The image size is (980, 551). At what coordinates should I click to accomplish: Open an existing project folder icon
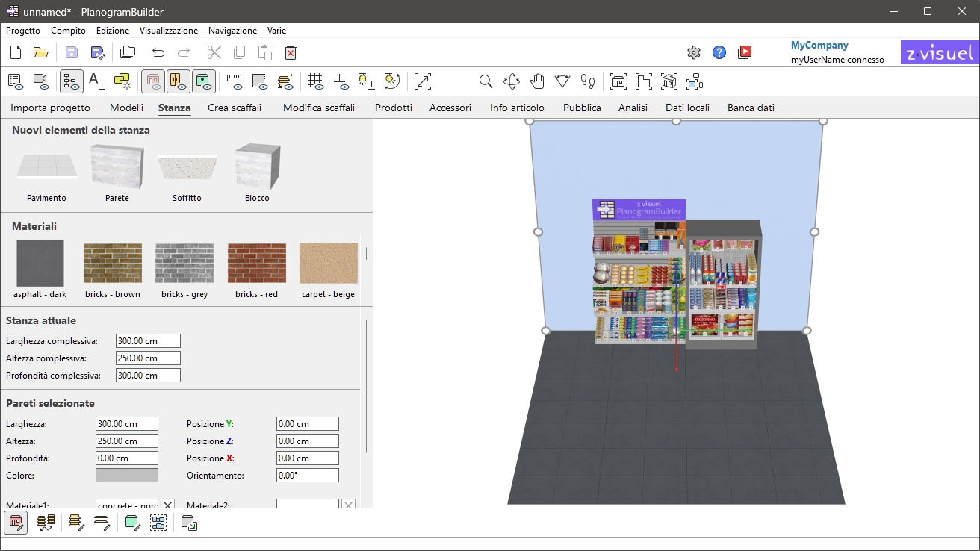pyautogui.click(x=41, y=52)
